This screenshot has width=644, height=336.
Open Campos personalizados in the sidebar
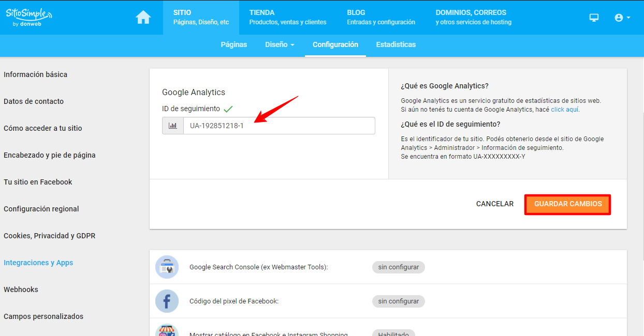click(43, 316)
